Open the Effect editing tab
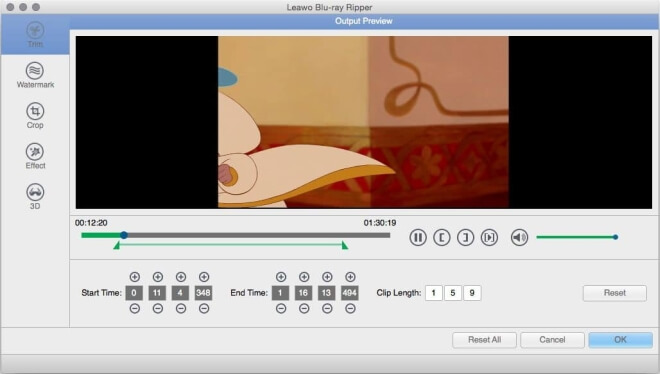This screenshot has width=660, height=374. coord(35,156)
